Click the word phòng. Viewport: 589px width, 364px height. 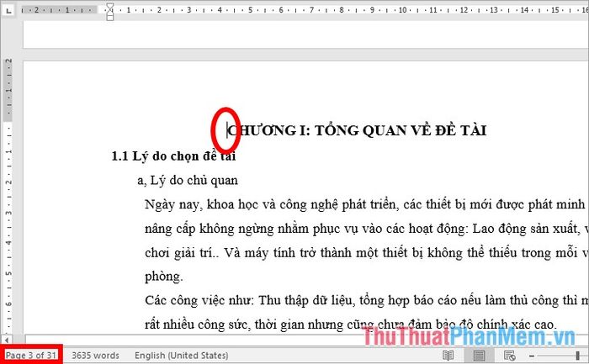[164, 277]
